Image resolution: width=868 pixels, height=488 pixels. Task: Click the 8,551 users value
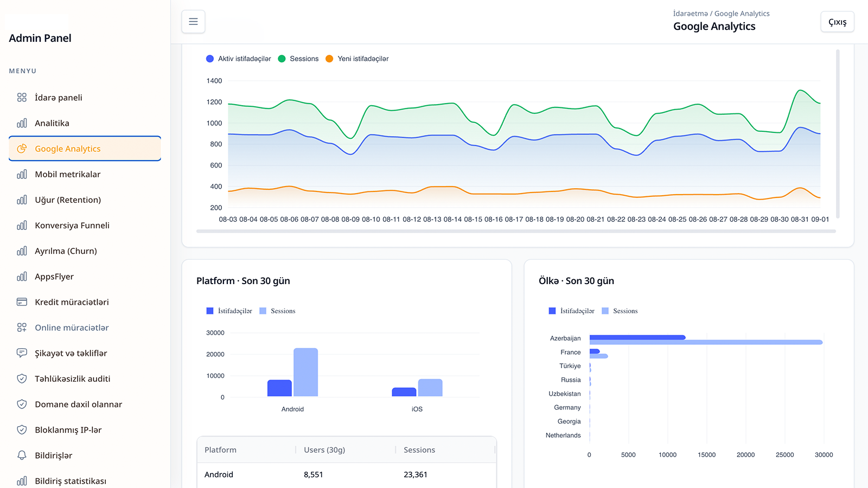tap(314, 474)
